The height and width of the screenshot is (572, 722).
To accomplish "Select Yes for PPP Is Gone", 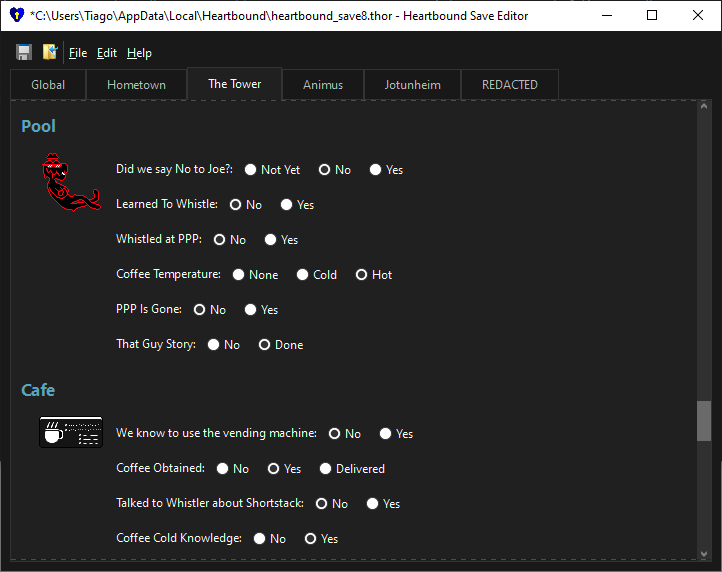I will pos(250,310).
